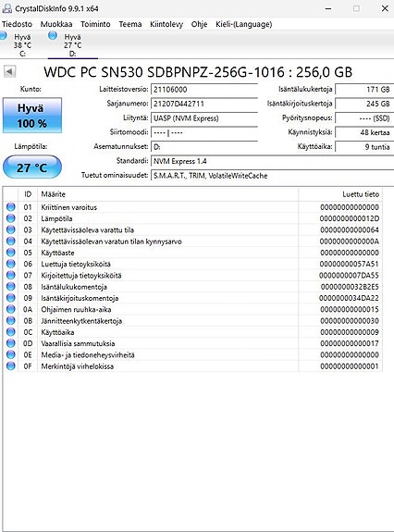
Task: Close the CrystalDiskInfo window
Action: (385, 8)
